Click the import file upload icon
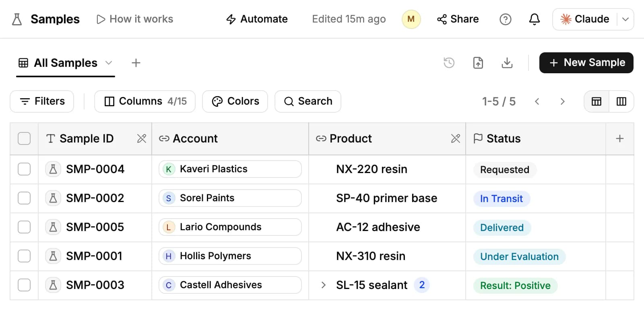Viewport: 644px width, 322px height. coord(478,63)
